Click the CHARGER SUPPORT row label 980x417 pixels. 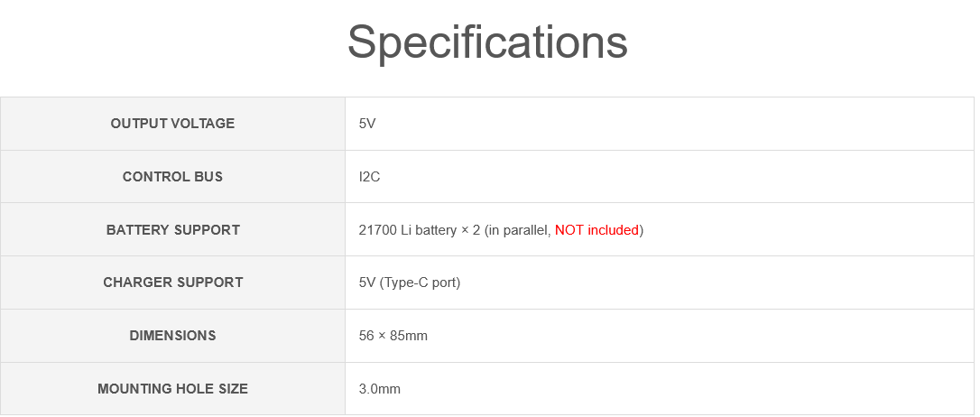172,283
